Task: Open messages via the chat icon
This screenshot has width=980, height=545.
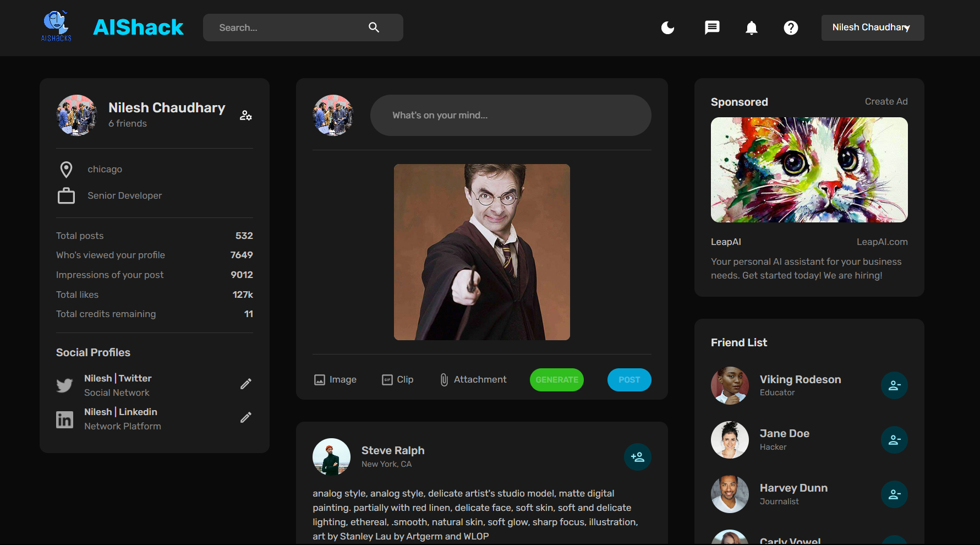Action: pos(711,28)
